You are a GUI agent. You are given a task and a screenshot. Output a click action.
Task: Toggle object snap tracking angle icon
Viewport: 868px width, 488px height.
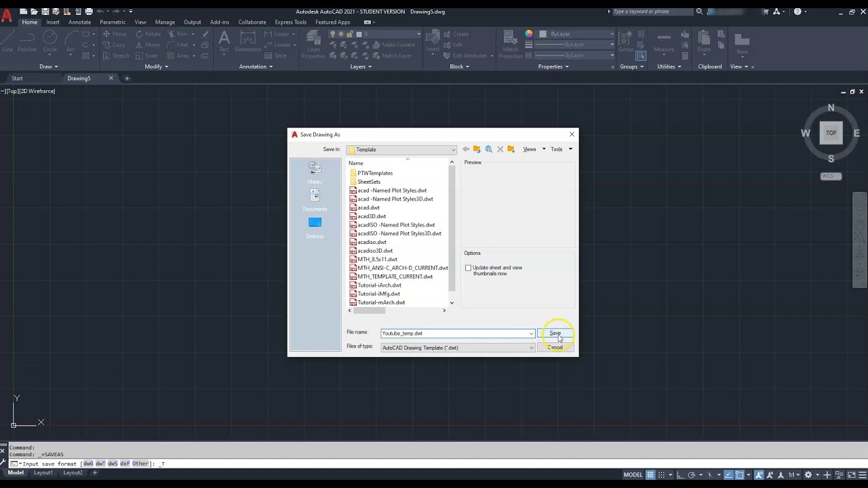tap(729, 474)
